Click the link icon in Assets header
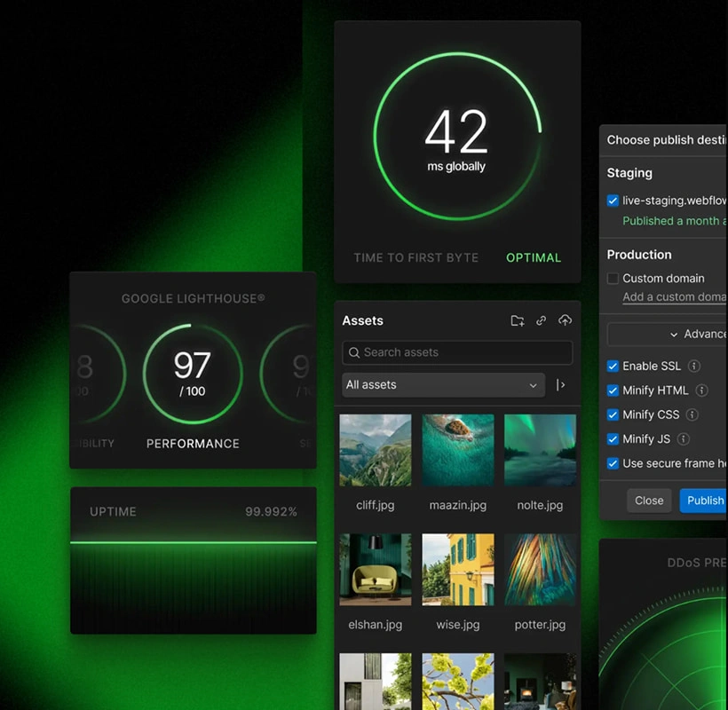 [541, 320]
